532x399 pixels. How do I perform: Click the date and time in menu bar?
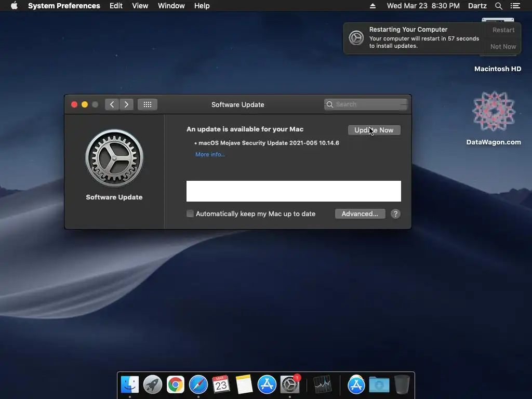click(423, 6)
